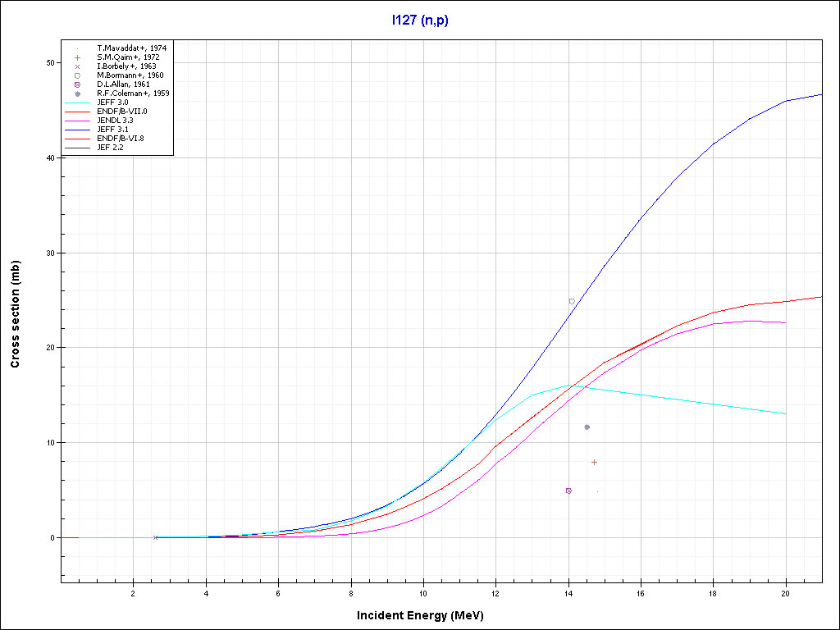Click the open circle marker beside M.Bormann+, 1960
Image resolution: width=840 pixels, height=630 pixels.
click(x=76, y=75)
